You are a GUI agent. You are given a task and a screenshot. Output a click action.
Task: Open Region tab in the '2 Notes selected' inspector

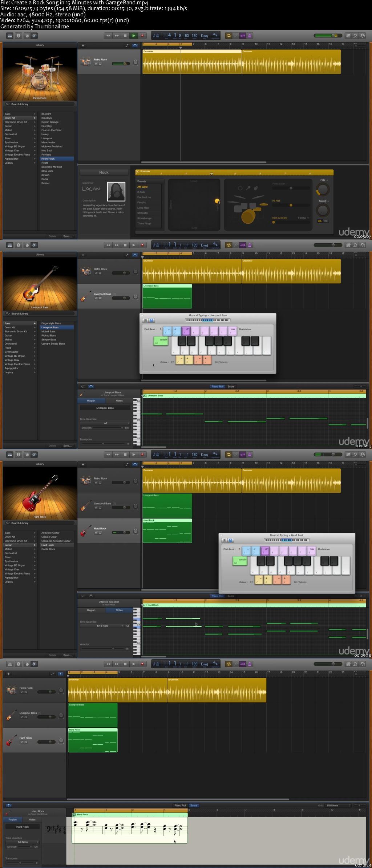[91, 610]
